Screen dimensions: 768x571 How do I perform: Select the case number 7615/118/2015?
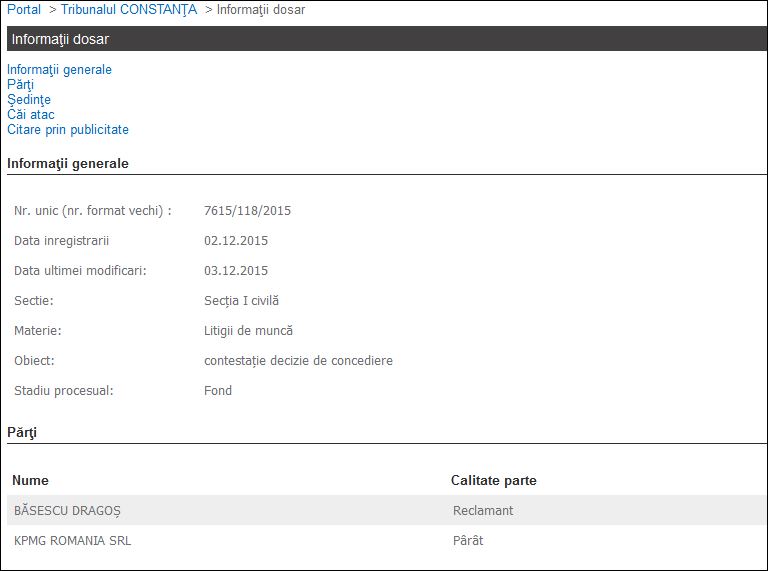point(247,211)
